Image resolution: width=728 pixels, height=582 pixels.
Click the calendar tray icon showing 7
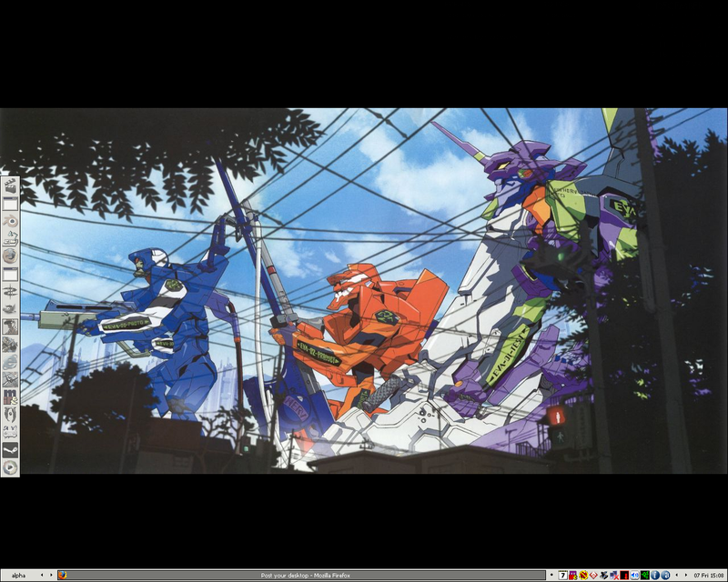[563, 576]
